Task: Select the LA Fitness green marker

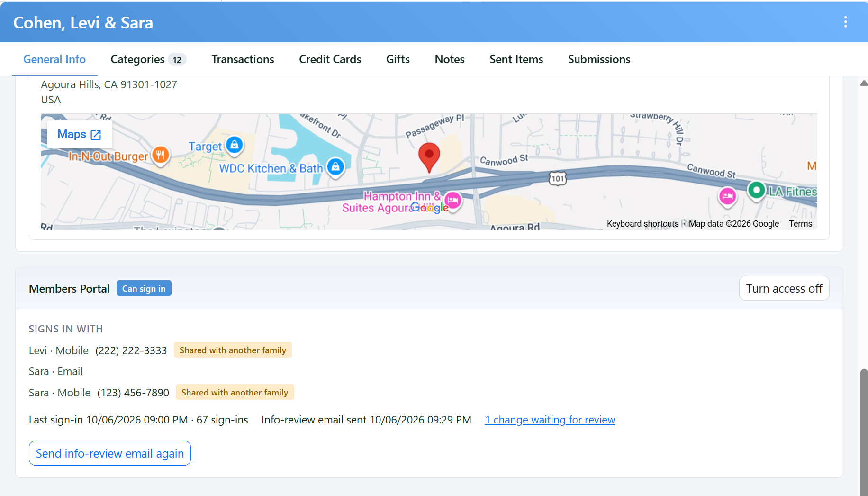Action: click(757, 191)
